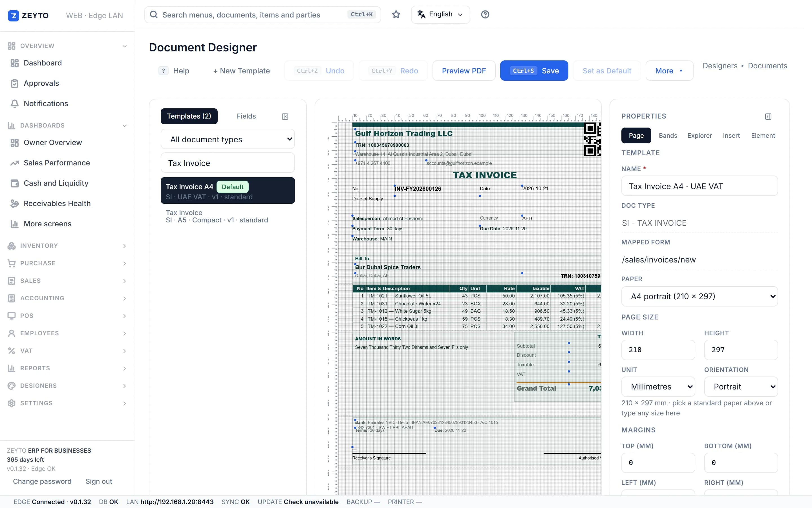Open Approvals in the sidebar
The image size is (812, 508).
pyautogui.click(x=41, y=83)
